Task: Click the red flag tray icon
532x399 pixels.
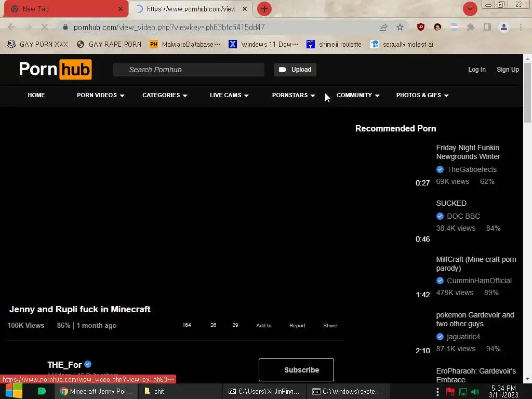Action: [450, 392]
